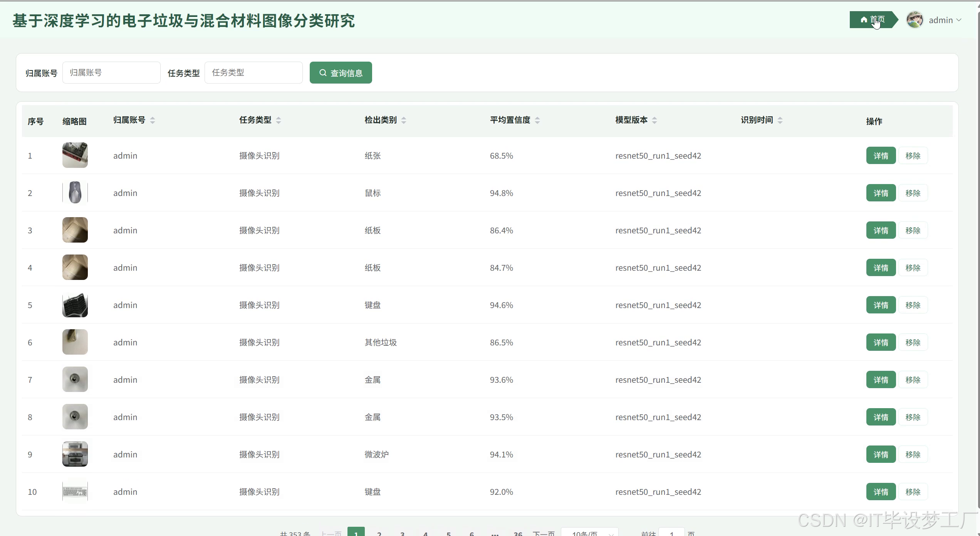Remove row 7 金属 at 93.6%

point(913,380)
